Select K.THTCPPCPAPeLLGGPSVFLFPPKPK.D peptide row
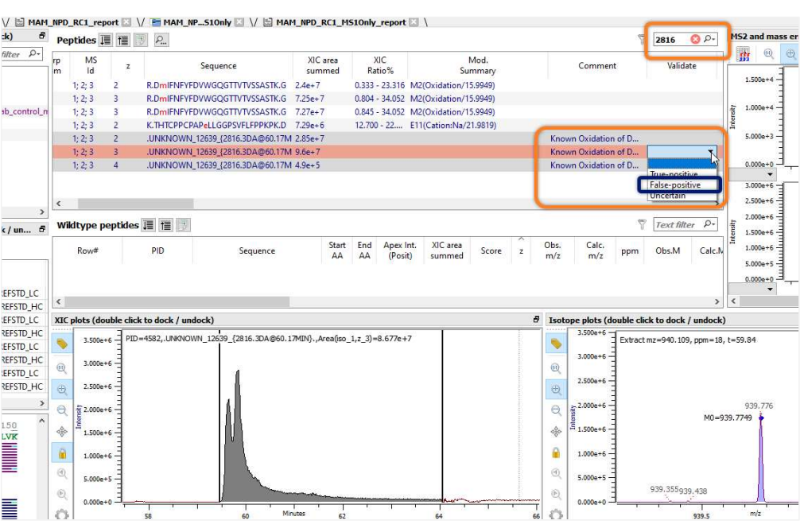 (387, 125)
